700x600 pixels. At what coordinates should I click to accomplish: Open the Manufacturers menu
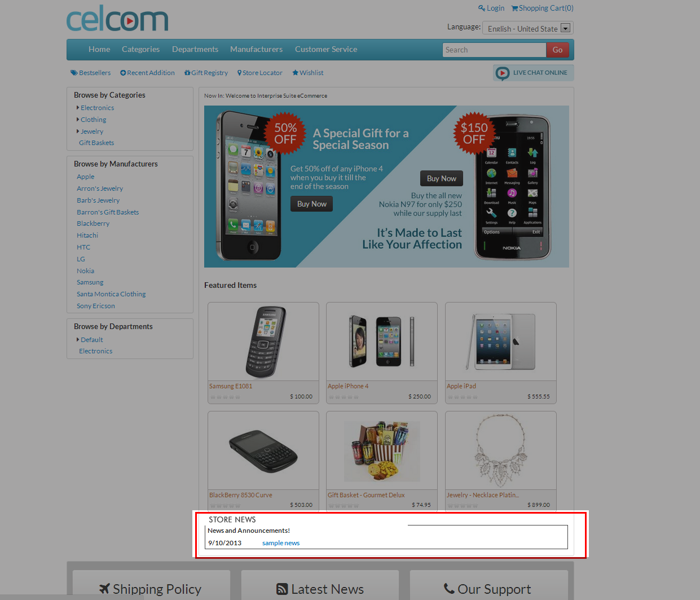(x=256, y=49)
